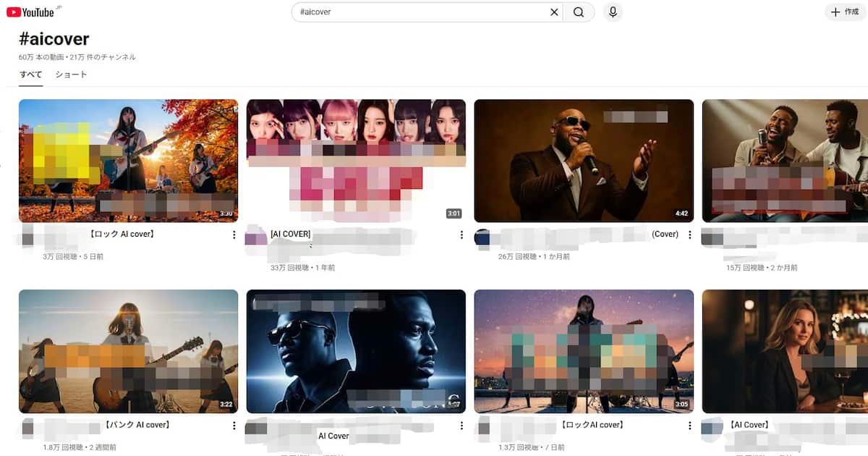868x456 pixels.
Task: Click inside the #aicover search field
Action: (x=420, y=12)
